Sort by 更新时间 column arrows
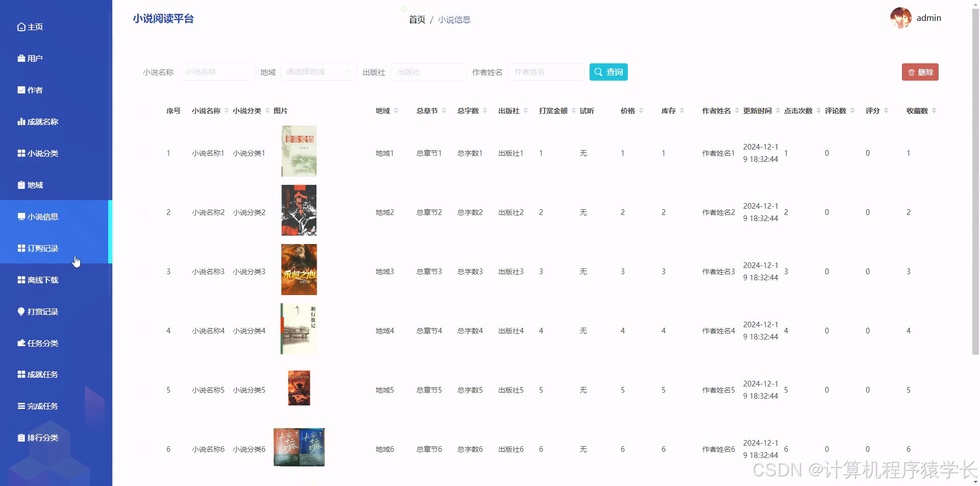The width and height of the screenshot is (980, 486). coord(778,111)
